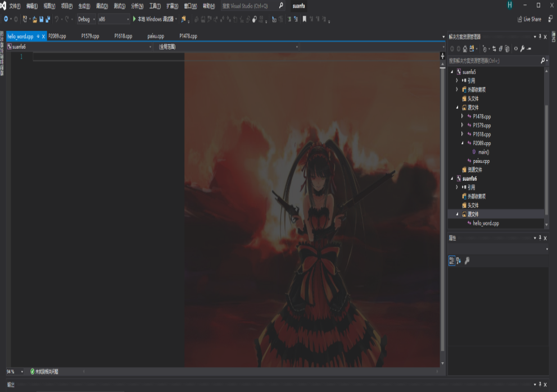
Task: Click the Save file toolbar icon
Action: [x=41, y=19]
